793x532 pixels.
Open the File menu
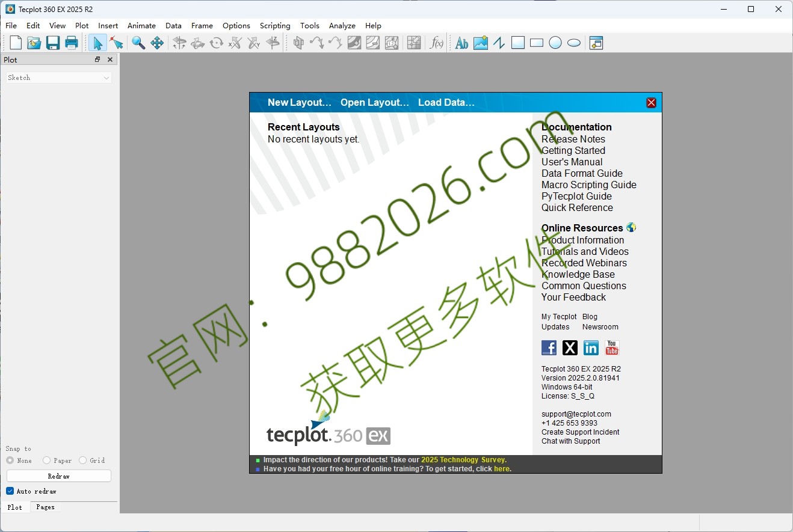click(x=11, y=26)
